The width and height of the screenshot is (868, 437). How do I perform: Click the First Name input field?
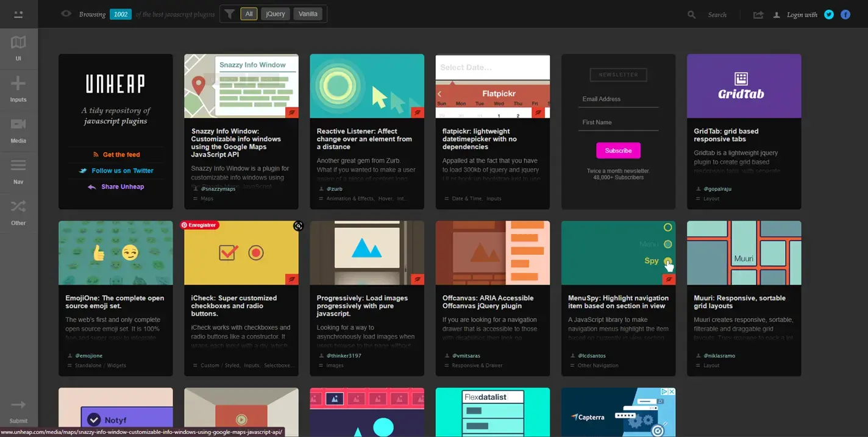618,123
